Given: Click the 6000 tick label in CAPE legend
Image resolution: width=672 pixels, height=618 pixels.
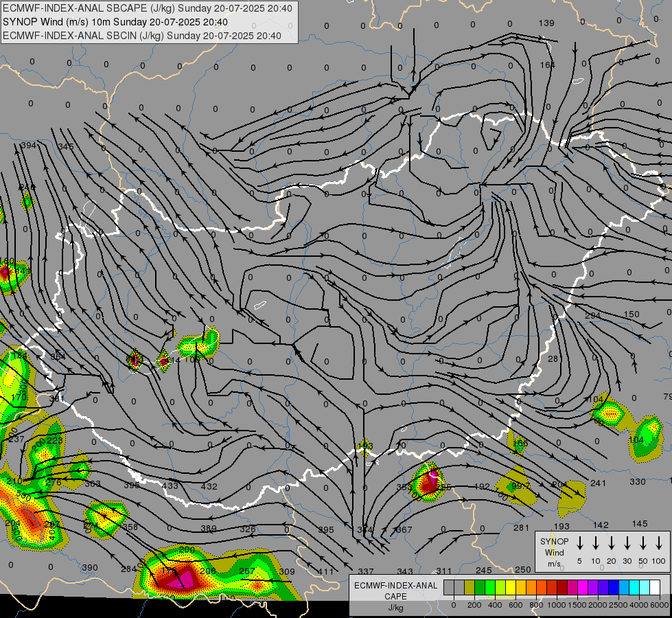Looking at the screenshot, I should pyautogui.click(x=660, y=605).
